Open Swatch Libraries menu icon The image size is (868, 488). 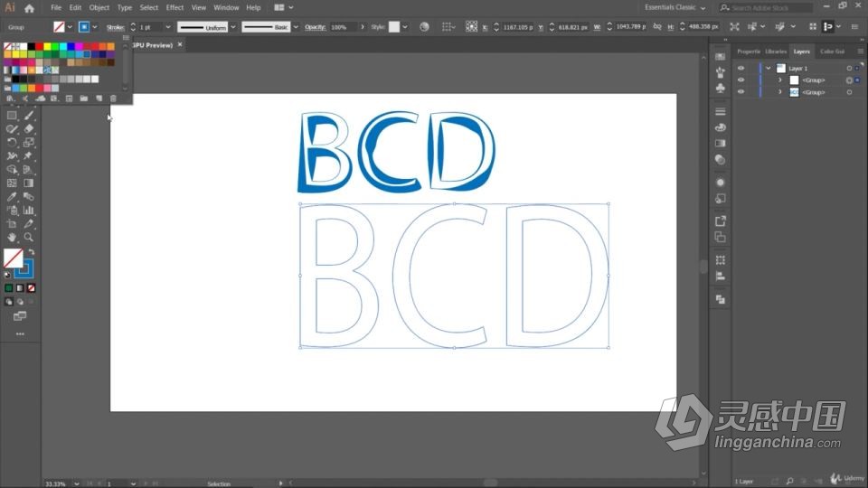pyautogui.click(x=11, y=99)
